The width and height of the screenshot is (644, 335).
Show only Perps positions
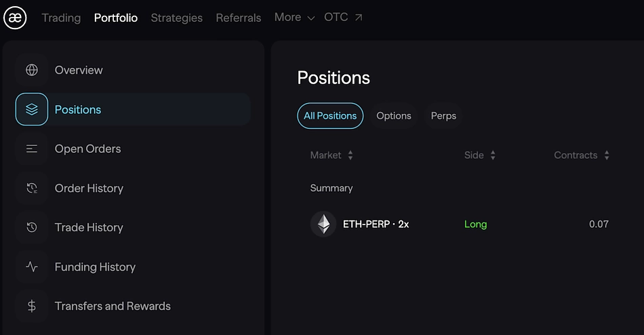point(443,116)
